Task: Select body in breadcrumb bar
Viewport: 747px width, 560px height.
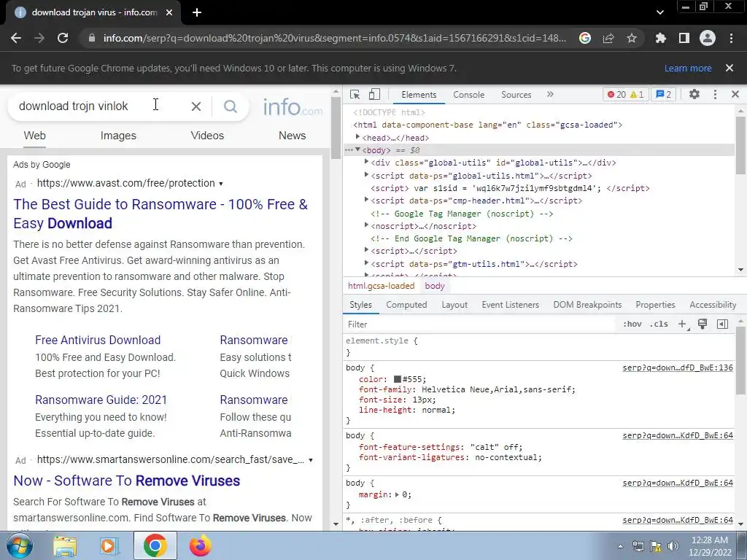Action: (435, 286)
